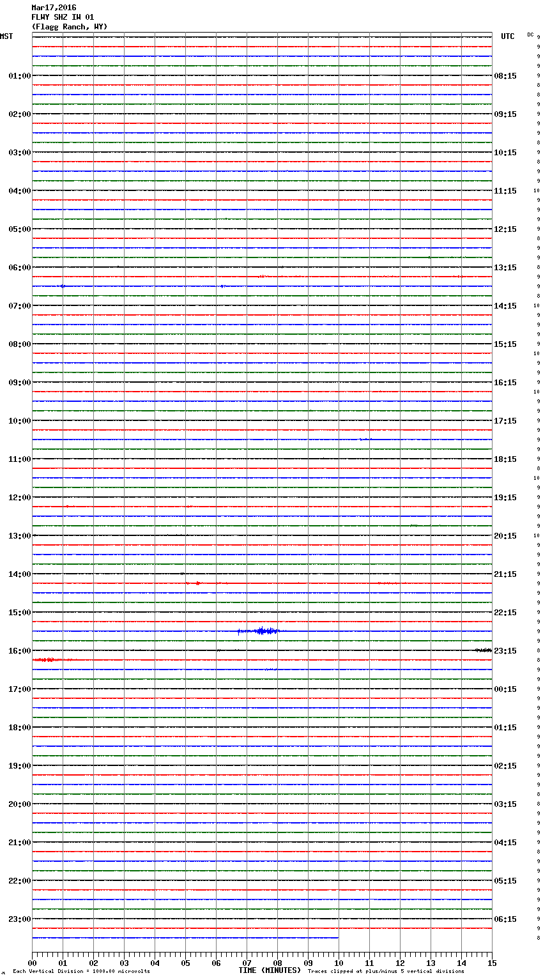Image resolution: width=543 pixels, height=980 pixels.
Task: Click minute tick label 00 on the axis
Action: [32, 963]
